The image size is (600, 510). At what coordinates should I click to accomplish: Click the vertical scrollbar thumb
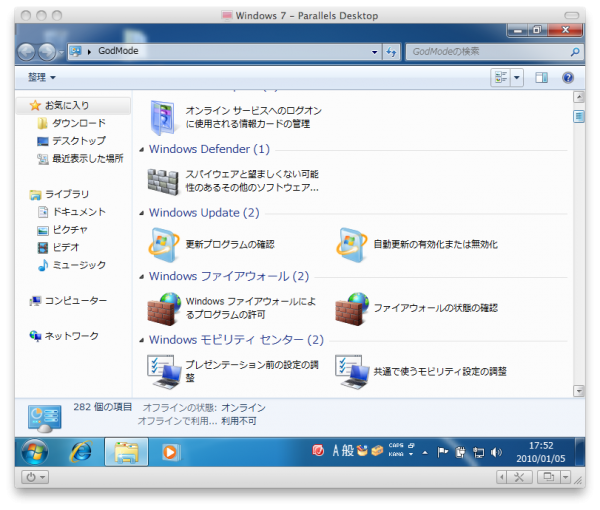tap(579, 116)
